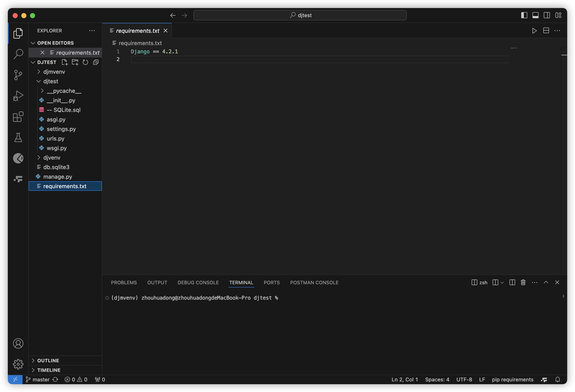The height and width of the screenshot is (392, 575).
Task: Run the file using play icon
Action: point(534,31)
